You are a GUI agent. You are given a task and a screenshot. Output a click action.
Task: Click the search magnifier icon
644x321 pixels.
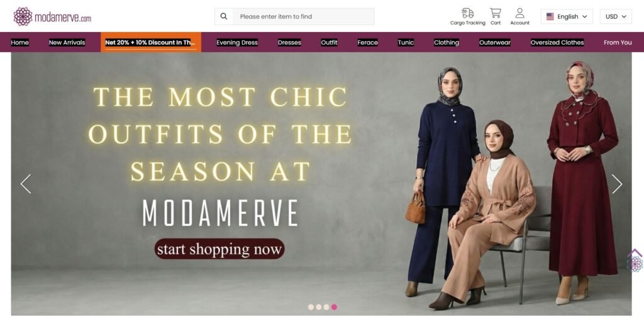224,16
